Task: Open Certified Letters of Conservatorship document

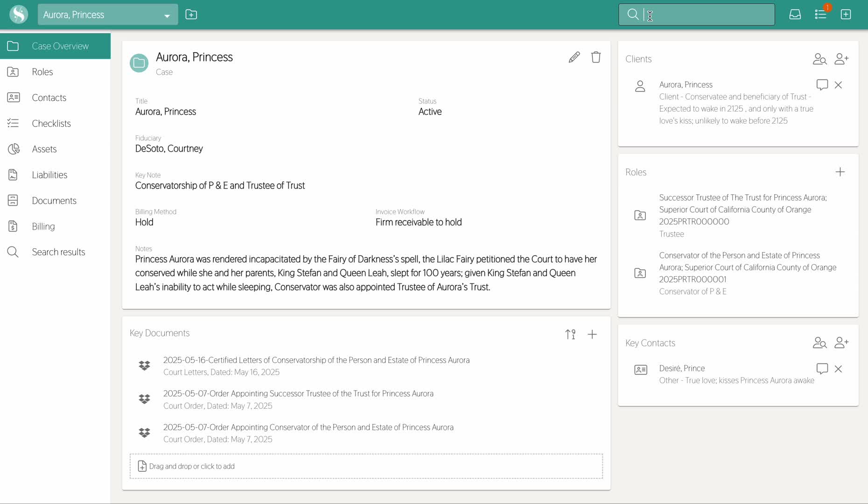Action: [316, 360]
